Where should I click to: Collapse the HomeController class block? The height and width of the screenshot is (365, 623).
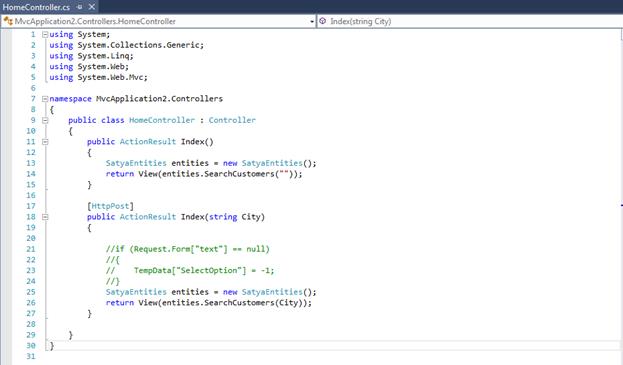click(x=45, y=120)
